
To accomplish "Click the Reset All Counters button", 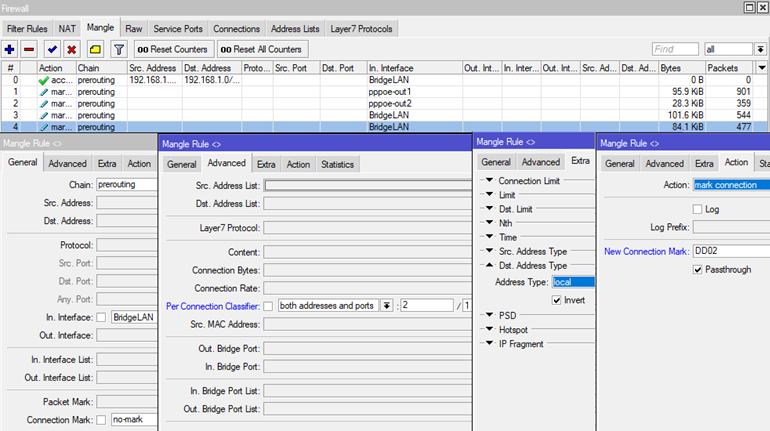I will click(x=262, y=49).
